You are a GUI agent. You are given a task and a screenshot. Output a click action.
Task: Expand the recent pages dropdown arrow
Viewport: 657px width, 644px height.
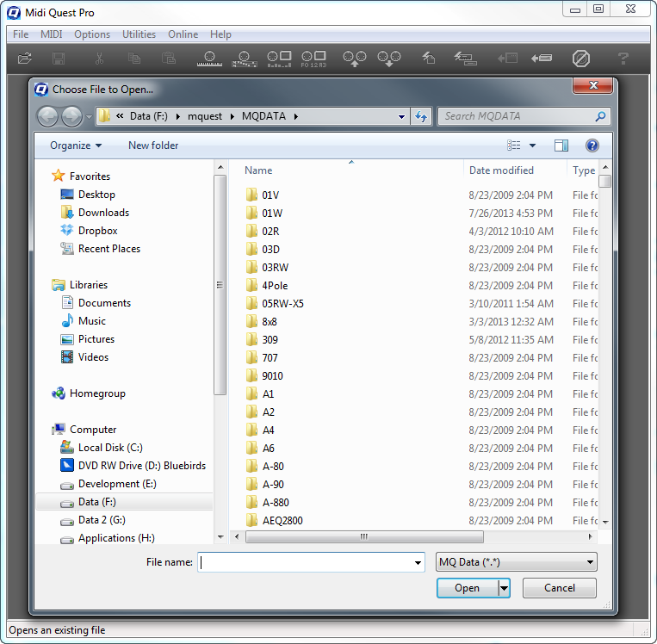pyautogui.click(x=89, y=117)
